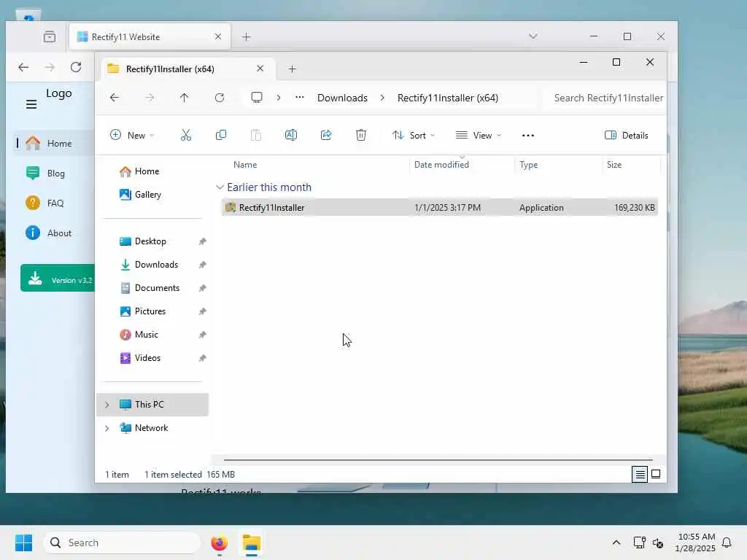Refresh the File Explorer folder view
Image resolution: width=747 pixels, height=560 pixels.
click(220, 98)
